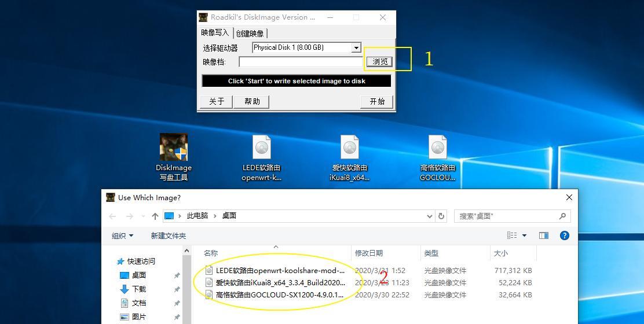
Task: Click the 717,312 KB size cell
Action: 513,271
